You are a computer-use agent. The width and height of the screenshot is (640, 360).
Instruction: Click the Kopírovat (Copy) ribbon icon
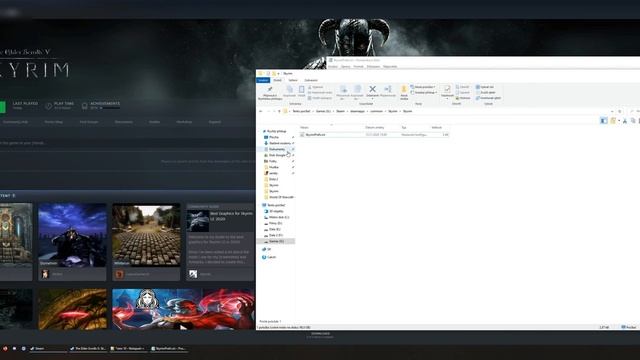point(289,91)
